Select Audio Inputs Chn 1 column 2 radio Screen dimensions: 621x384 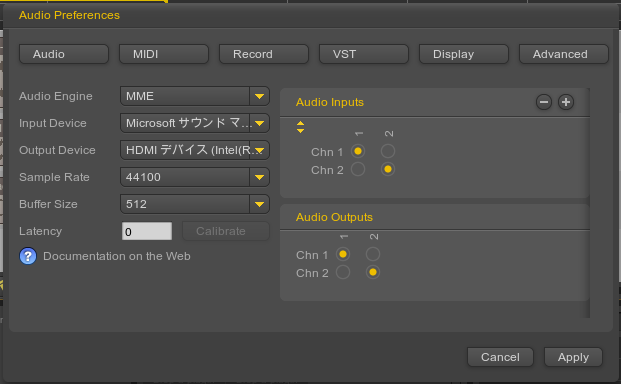click(x=388, y=151)
